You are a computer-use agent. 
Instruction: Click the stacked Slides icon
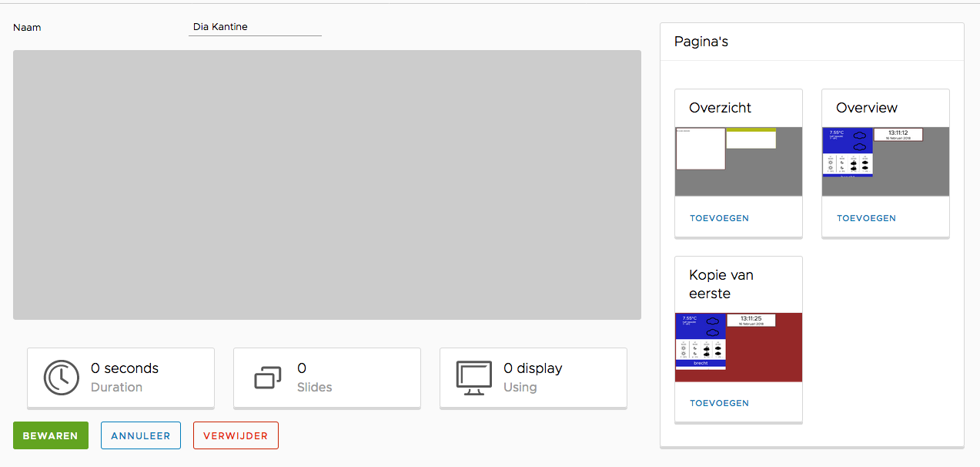[268, 378]
